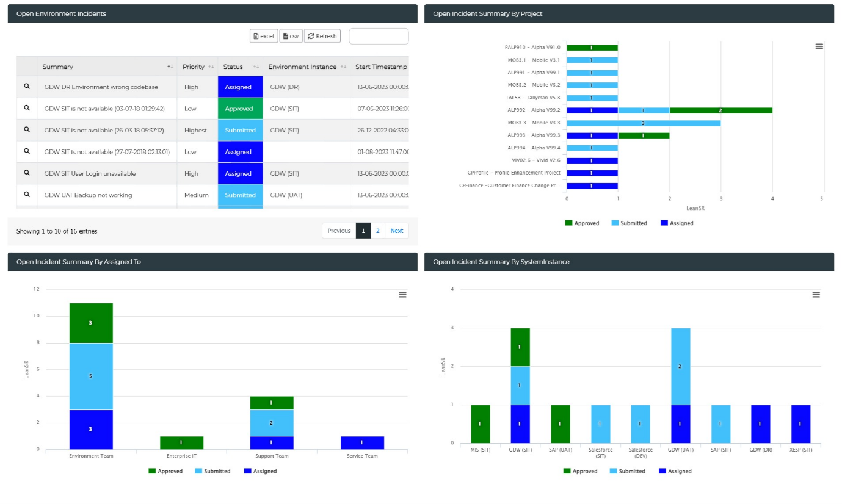This screenshot has width=842, height=504.
Task: Open details for GDW UAT Backup not working
Action: [27, 195]
